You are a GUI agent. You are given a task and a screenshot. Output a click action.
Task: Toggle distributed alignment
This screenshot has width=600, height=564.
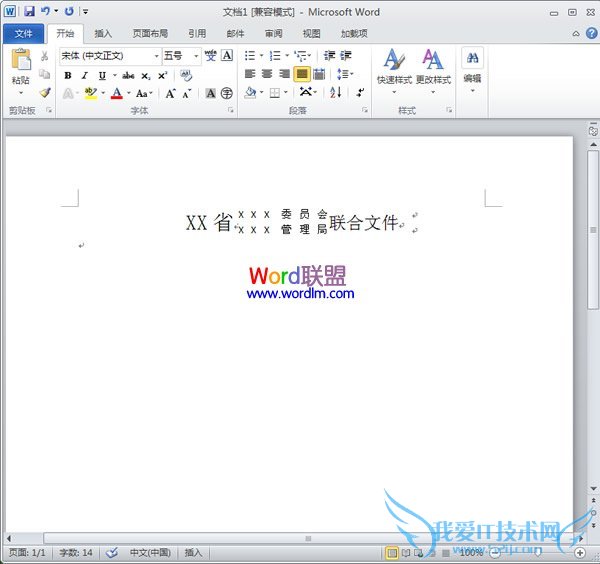pyautogui.click(x=319, y=74)
